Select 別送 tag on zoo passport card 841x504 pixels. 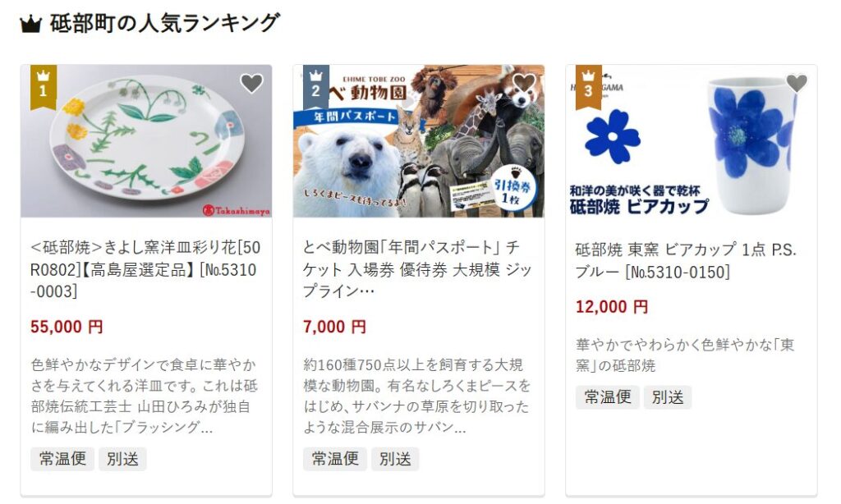395,459
